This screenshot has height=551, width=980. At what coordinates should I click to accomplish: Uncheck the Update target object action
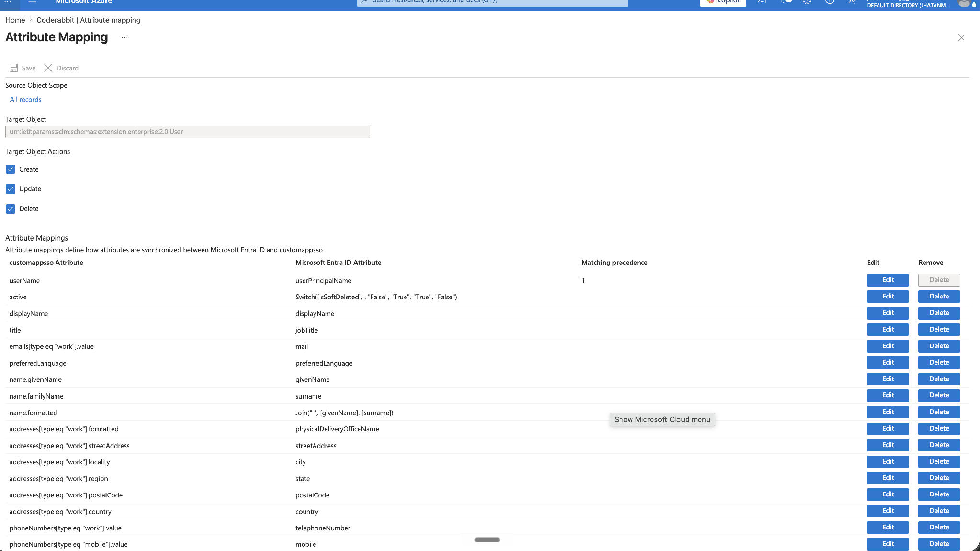[11, 189]
